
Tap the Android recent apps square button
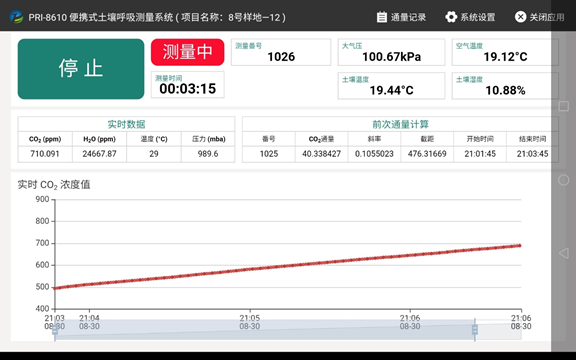pyautogui.click(x=564, y=106)
